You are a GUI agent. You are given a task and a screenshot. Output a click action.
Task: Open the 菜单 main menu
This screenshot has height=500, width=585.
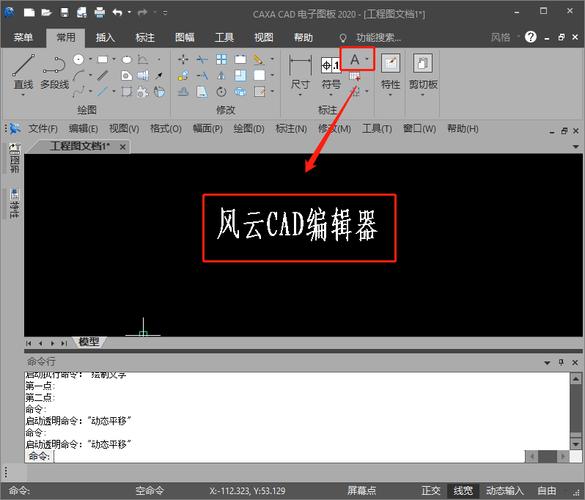click(23, 37)
